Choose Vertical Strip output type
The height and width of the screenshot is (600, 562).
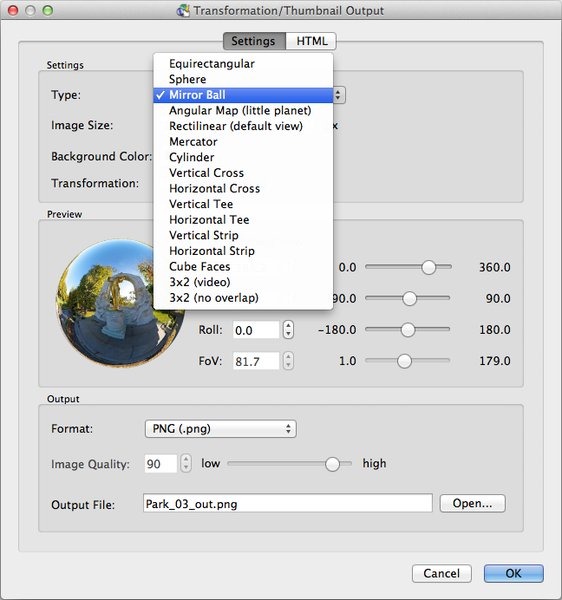pyautogui.click(x=243, y=235)
